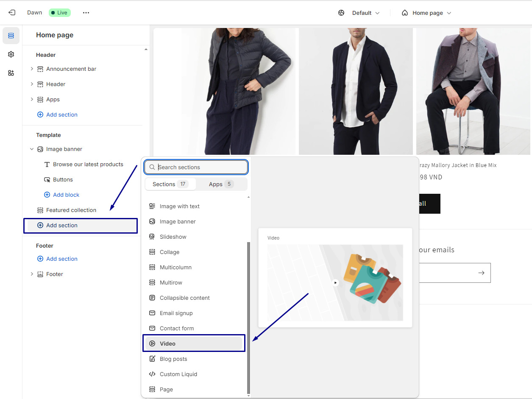Image resolution: width=532 pixels, height=399 pixels.
Task: Click the Page section icon
Action: point(152,389)
